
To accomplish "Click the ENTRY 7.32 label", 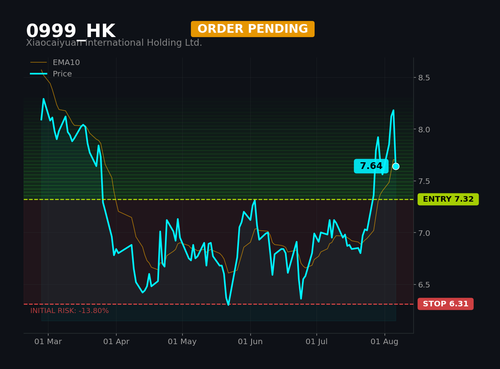I will click(x=448, y=199).
